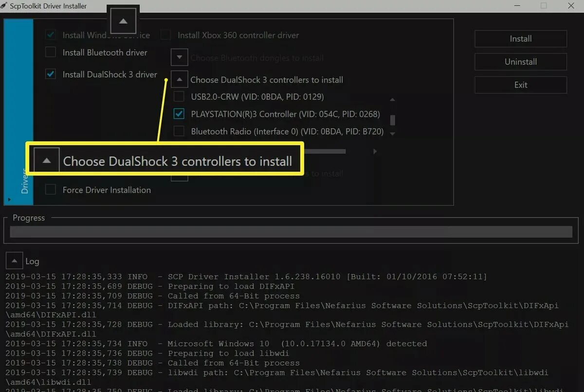Viewport: 584px width, 392px height.
Task: Check the USB2.0-CRW device entry
Action: point(179,97)
